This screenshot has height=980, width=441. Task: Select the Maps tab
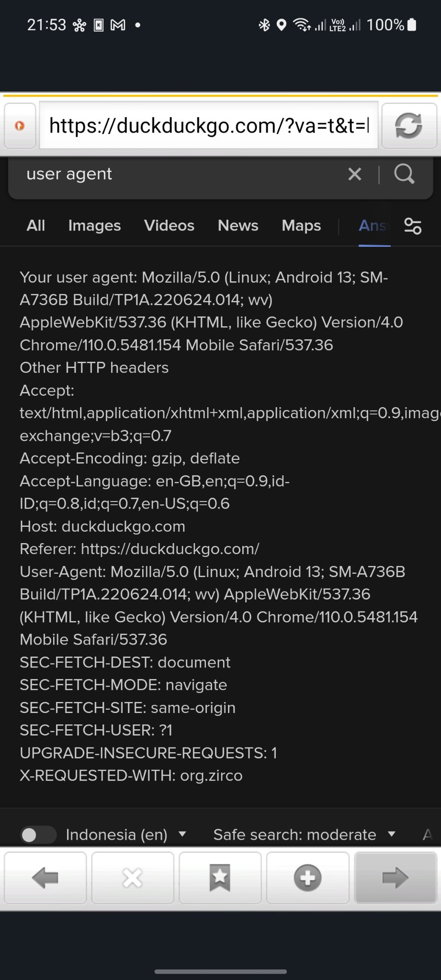tap(301, 226)
